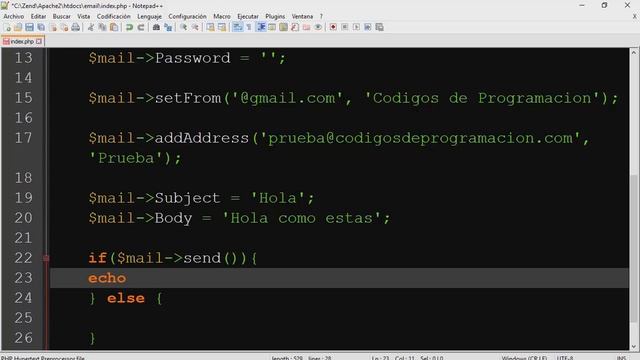Open Folder as Workspace icon
640x360 pixels.
[306, 27]
